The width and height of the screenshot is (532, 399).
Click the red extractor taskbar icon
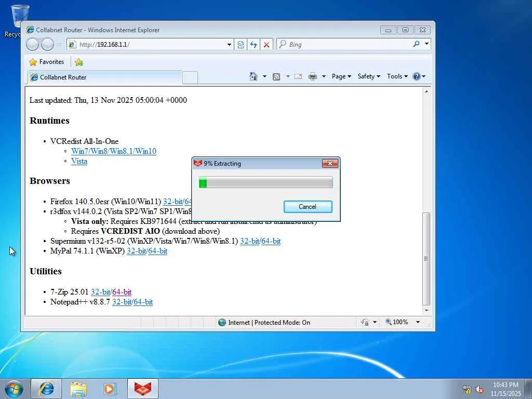[143, 389]
